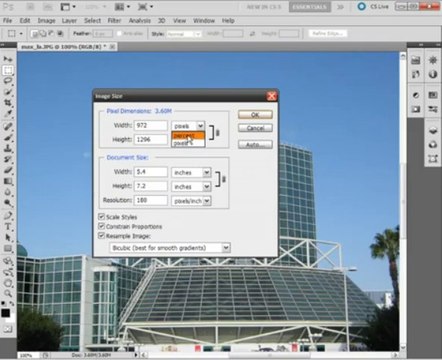The image size is (442, 360).
Task: Open the File menu
Action: click(7, 21)
